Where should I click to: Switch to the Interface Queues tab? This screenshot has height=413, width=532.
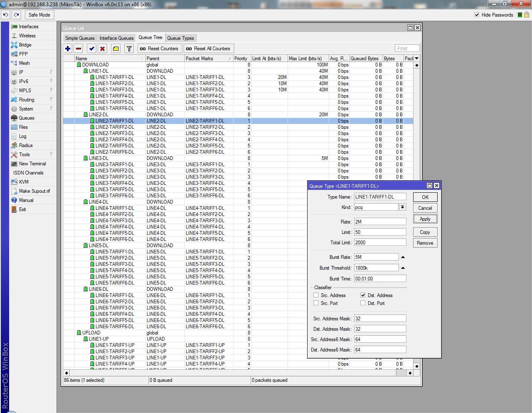coord(116,38)
